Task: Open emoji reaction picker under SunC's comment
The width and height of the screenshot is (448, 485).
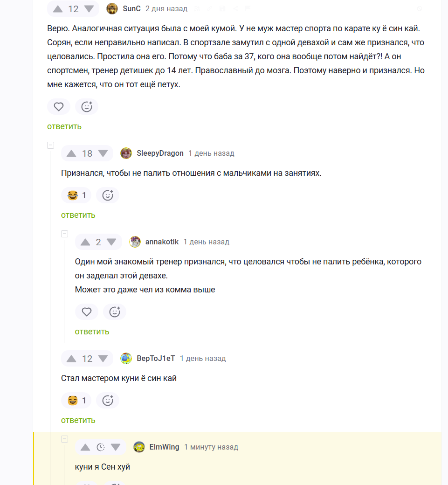Action: point(87,107)
